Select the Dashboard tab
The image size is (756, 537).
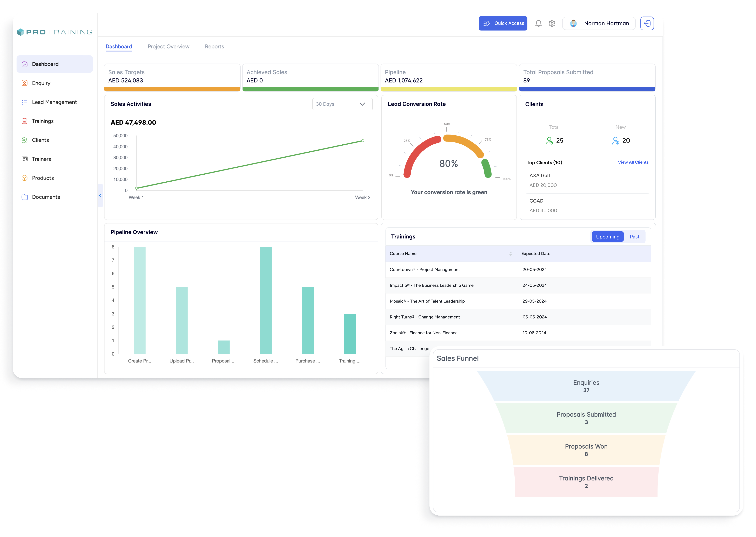tap(119, 47)
